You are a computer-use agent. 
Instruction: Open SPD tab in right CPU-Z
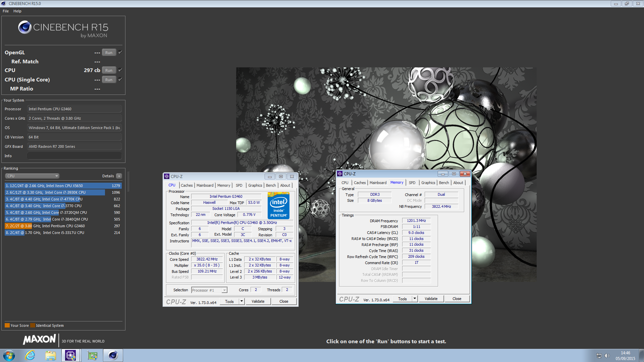pos(412,183)
